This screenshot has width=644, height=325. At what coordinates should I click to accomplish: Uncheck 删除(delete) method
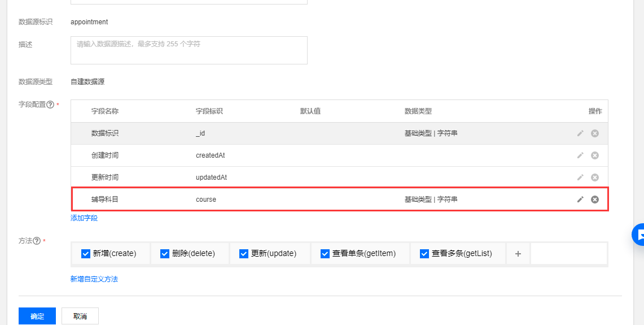point(165,253)
